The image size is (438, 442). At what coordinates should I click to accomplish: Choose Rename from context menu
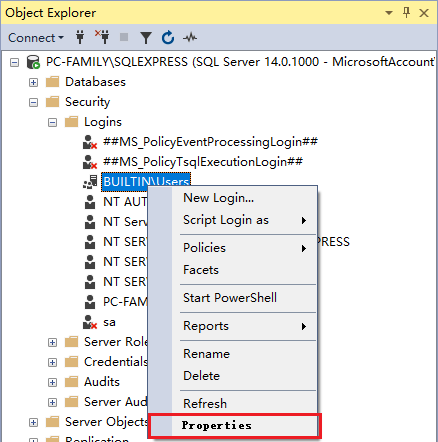click(x=233, y=354)
